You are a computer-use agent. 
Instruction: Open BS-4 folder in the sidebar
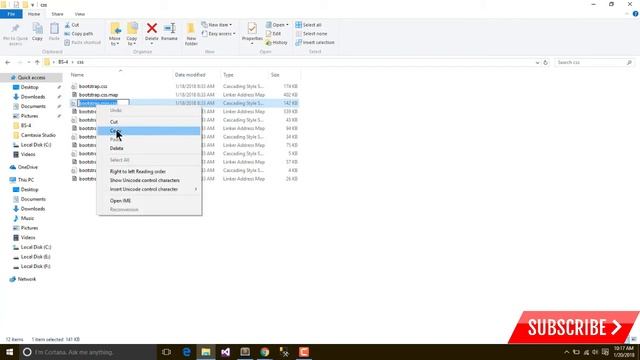pos(26,125)
